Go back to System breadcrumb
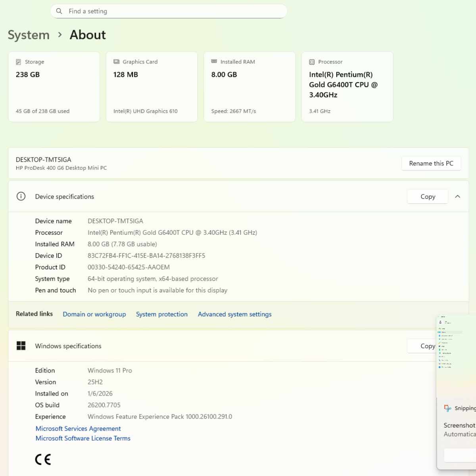This screenshot has height=476, width=476. point(29,35)
